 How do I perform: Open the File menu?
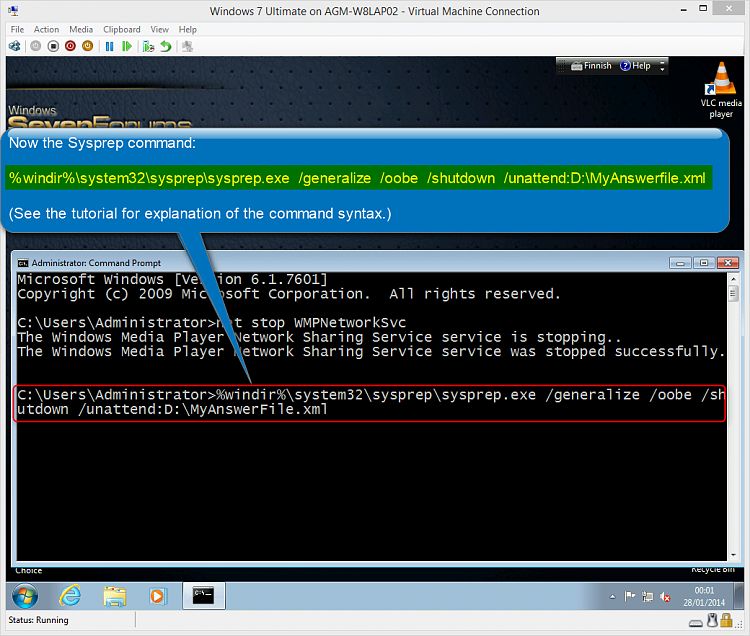[x=17, y=30]
